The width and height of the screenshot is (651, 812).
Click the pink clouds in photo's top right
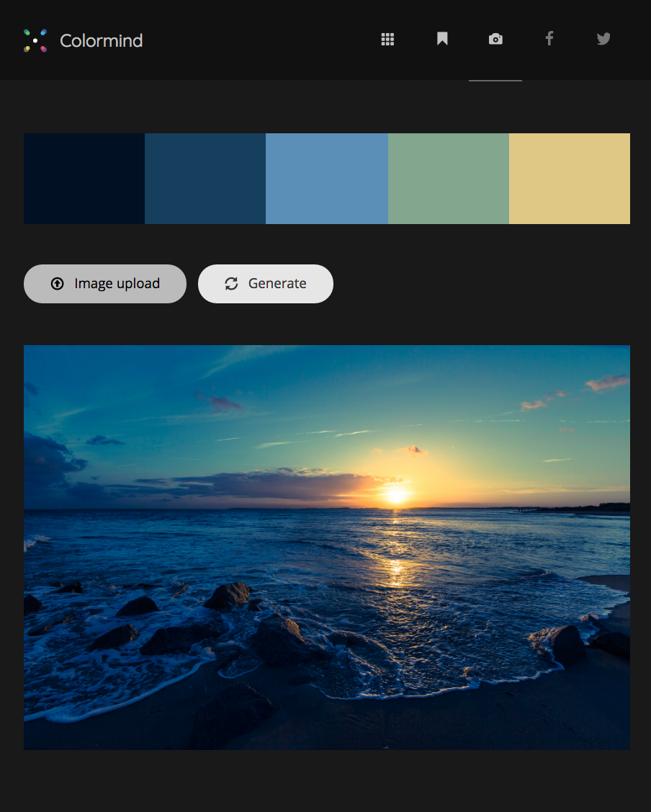tap(606, 383)
